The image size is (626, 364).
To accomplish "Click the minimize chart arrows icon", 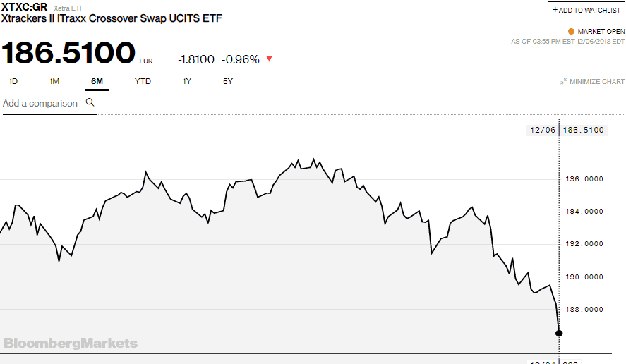I will point(563,81).
